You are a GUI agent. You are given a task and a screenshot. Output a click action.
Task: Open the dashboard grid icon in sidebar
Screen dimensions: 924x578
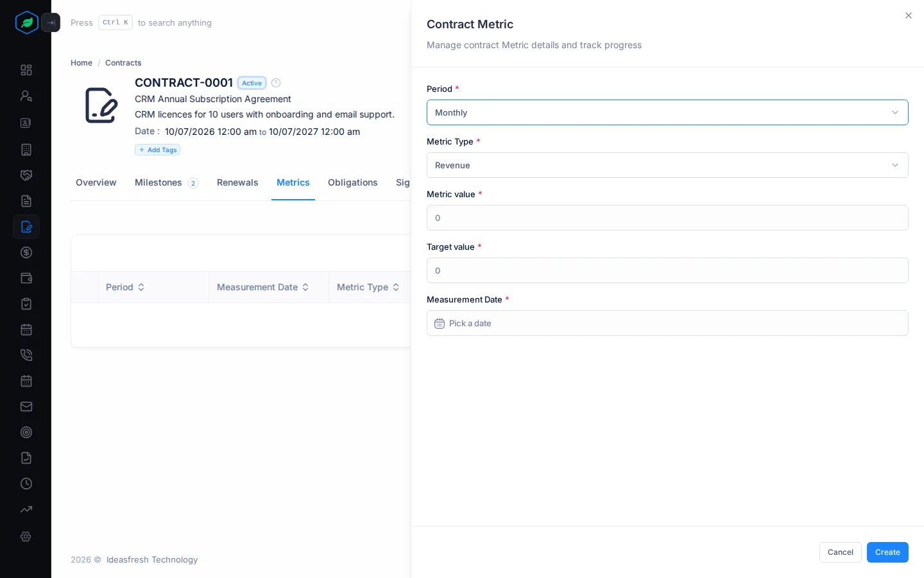(26, 70)
